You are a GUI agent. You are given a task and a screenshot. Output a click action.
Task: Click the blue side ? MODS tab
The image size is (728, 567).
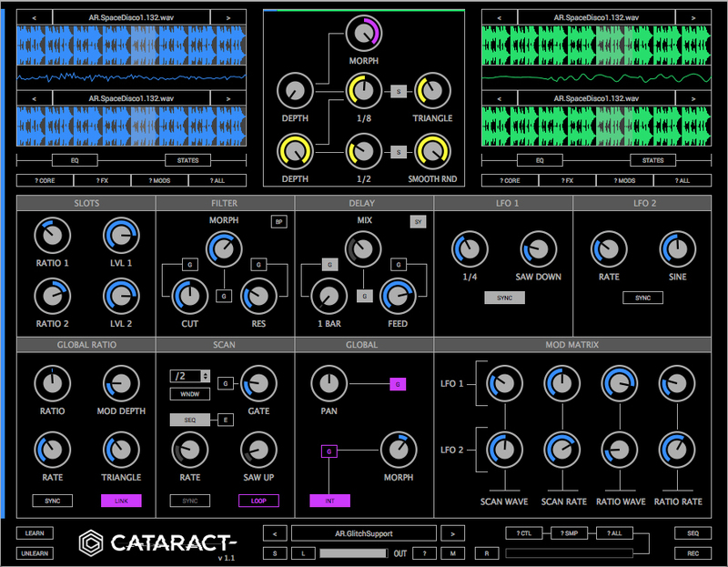160,180
